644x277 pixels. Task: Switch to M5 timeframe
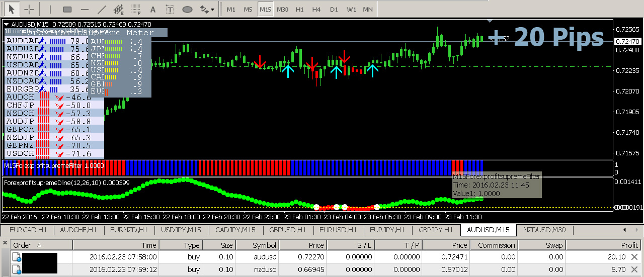pyautogui.click(x=248, y=9)
